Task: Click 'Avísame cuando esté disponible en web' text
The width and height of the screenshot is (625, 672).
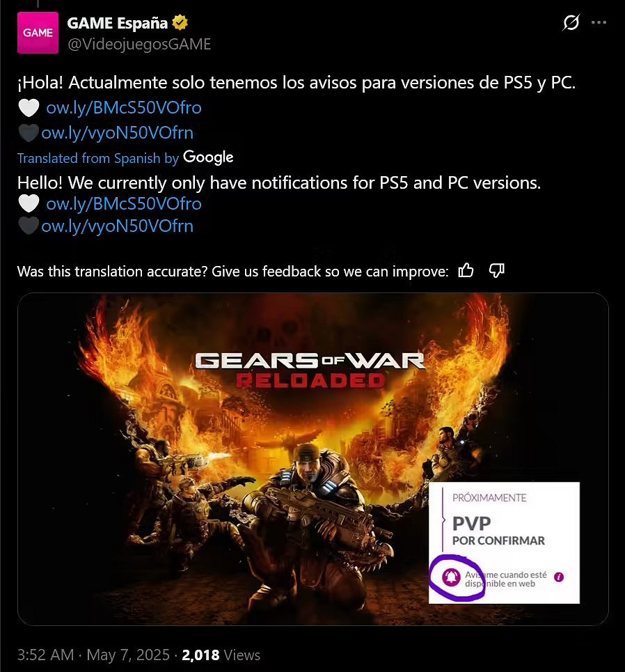Action: point(506,579)
